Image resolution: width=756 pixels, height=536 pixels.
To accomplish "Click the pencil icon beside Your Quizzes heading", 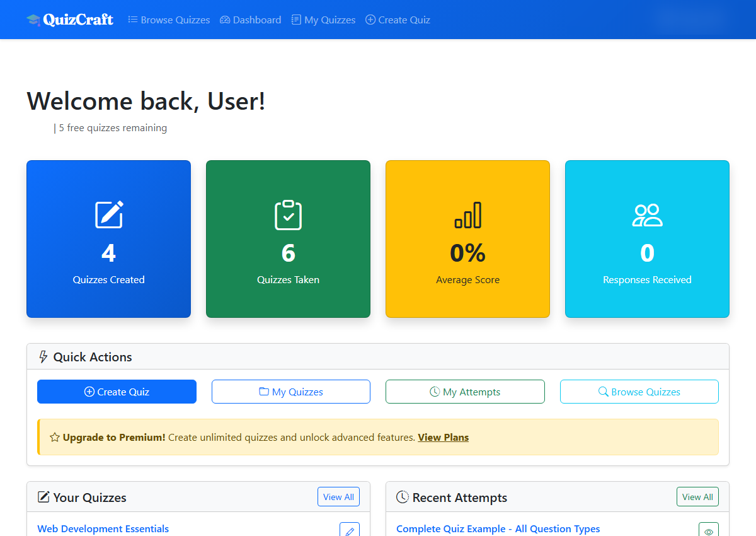I will pyautogui.click(x=43, y=497).
